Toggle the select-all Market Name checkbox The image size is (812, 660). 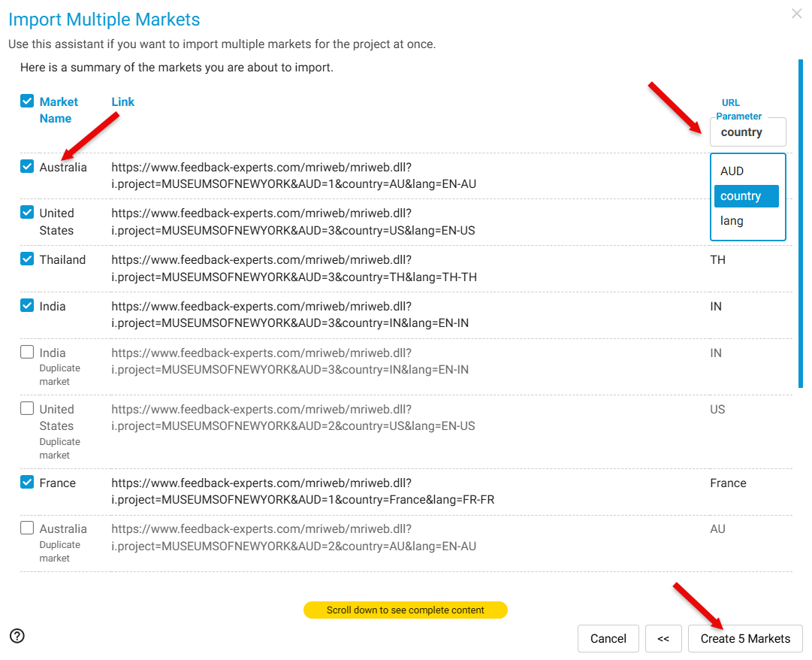coord(27,101)
